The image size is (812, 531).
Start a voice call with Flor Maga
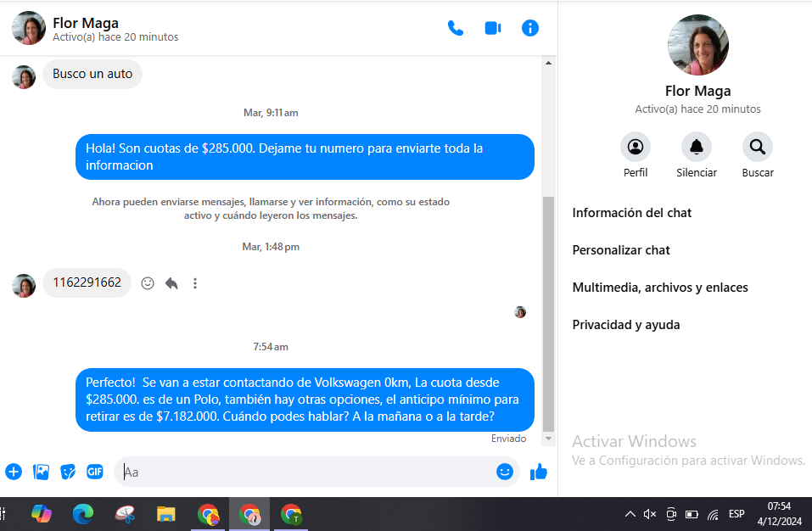pyautogui.click(x=455, y=28)
